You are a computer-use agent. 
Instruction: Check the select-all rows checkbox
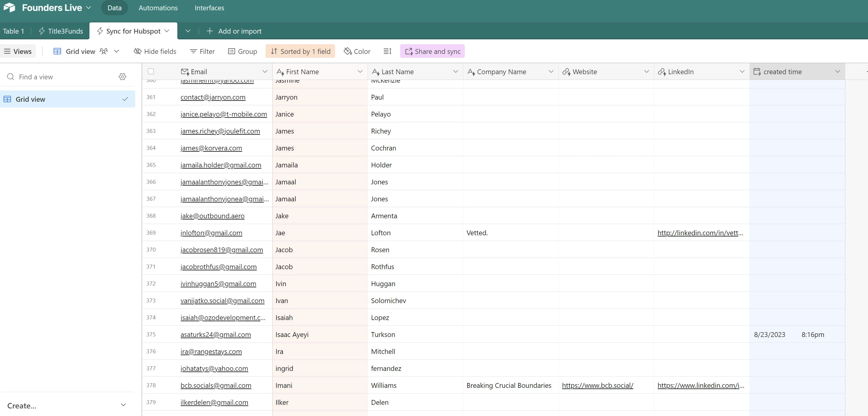tap(151, 71)
